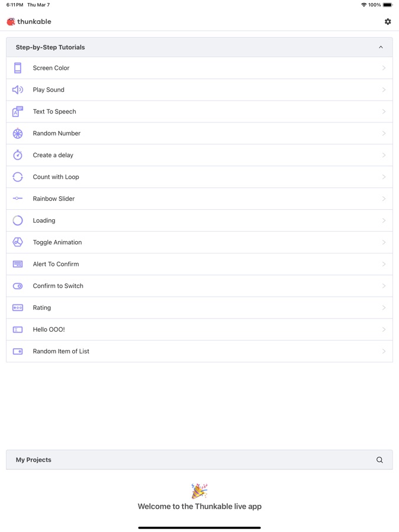Open the Loading tutorial
The image size is (399, 532).
(44, 220)
